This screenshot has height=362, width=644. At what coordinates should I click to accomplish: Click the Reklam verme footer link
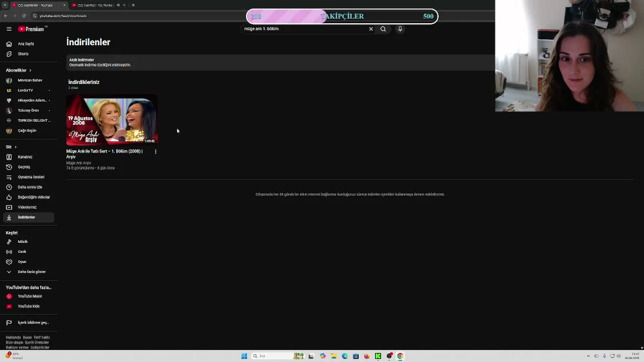(17, 347)
